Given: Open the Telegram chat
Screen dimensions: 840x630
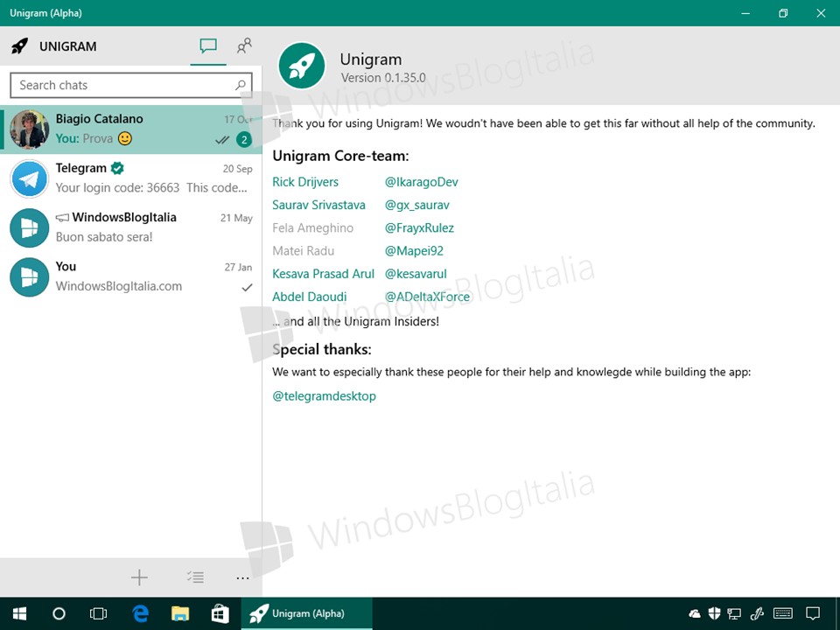Looking at the screenshot, I should point(131,178).
